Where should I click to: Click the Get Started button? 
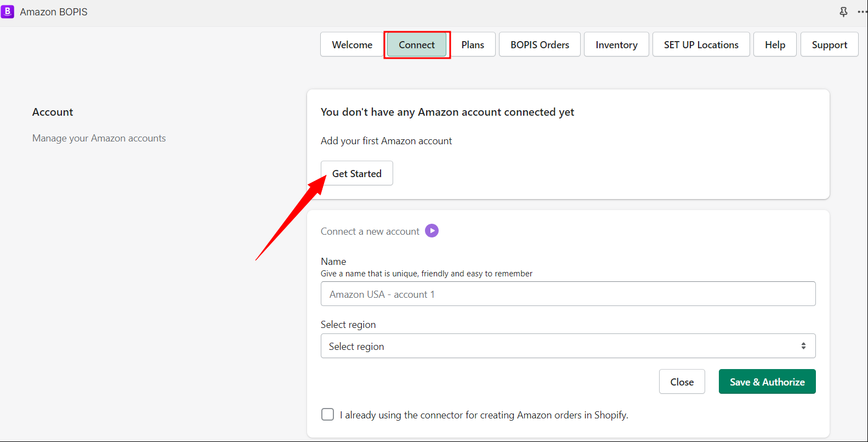(x=357, y=173)
